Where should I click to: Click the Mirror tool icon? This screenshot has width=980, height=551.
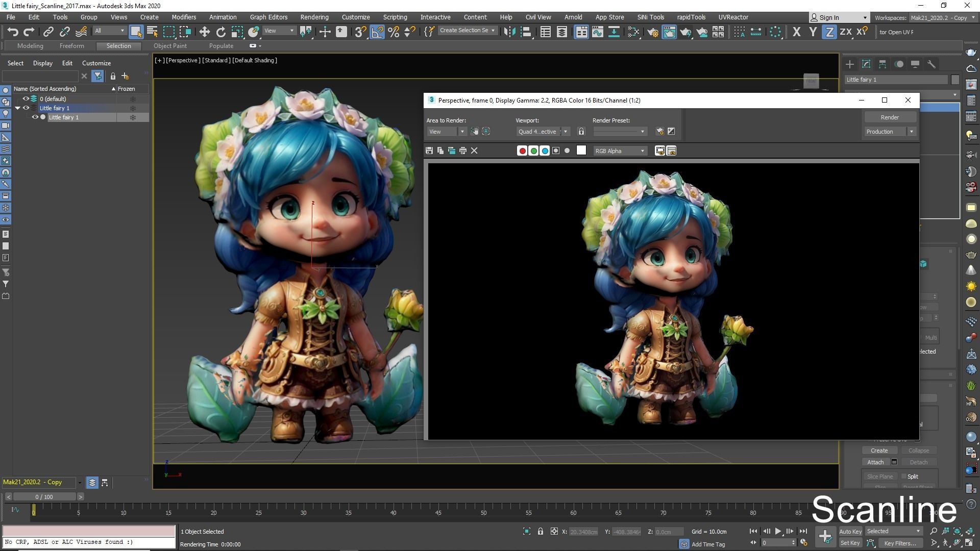coord(509,32)
